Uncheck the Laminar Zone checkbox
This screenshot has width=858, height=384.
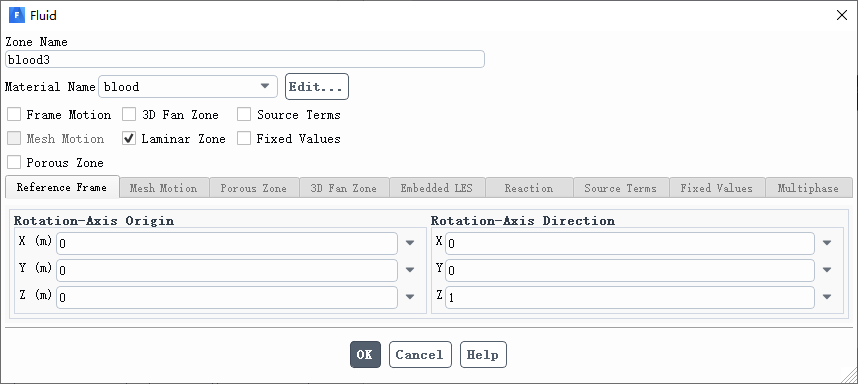129,139
